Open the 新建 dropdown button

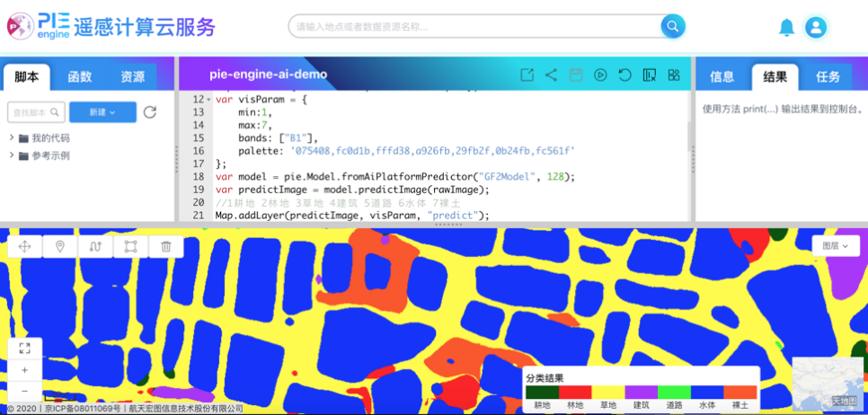102,112
